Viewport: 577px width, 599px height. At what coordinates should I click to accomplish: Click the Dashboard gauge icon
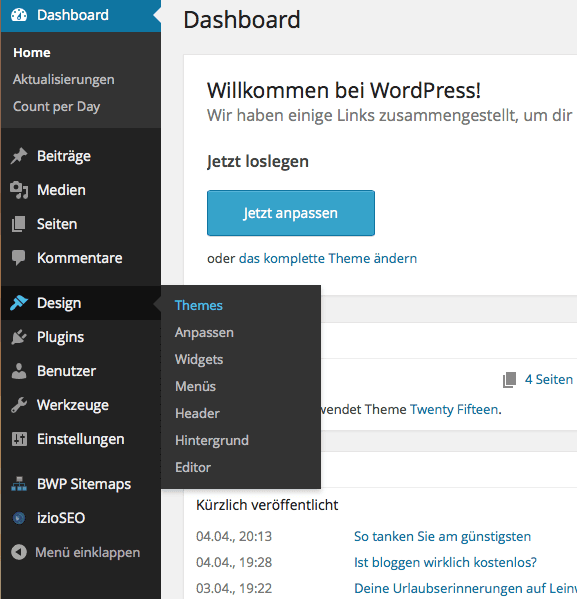point(19,15)
